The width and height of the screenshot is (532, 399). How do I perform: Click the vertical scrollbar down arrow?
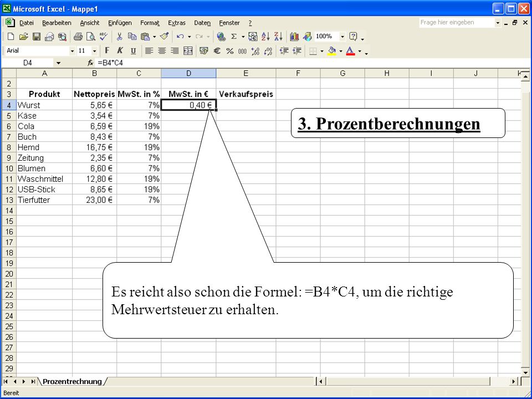pos(525,372)
